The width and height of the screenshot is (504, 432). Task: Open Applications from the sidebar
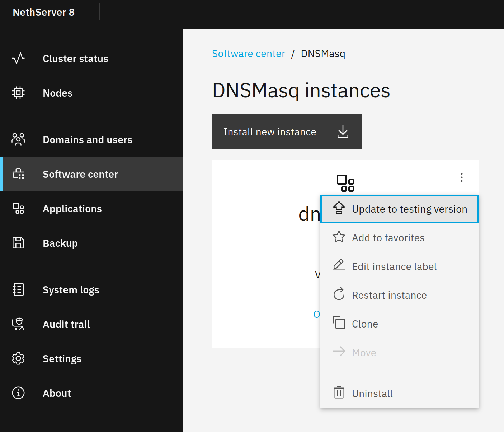pyautogui.click(x=72, y=209)
